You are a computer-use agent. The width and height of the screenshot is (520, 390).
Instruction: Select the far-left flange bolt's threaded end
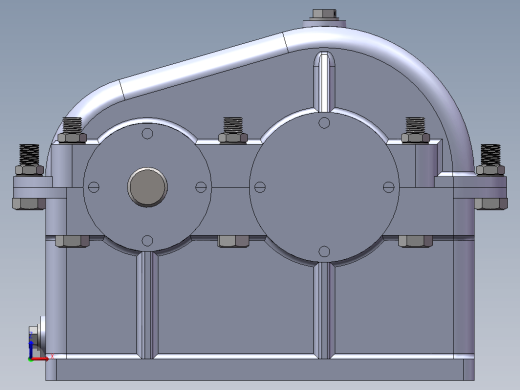click(x=29, y=154)
